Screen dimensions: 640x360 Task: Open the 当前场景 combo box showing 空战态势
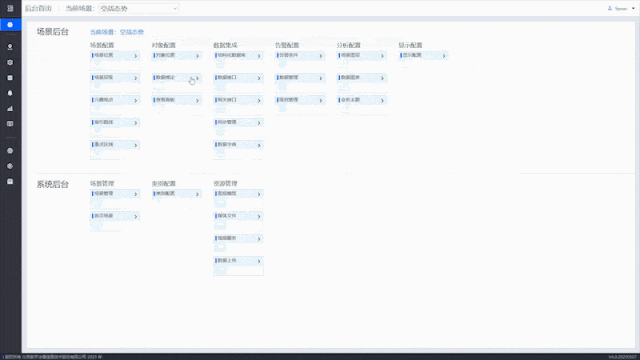[138, 8]
